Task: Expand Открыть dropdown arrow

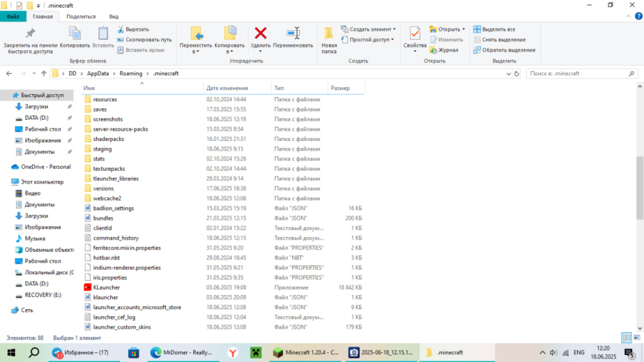Action: 464,30
